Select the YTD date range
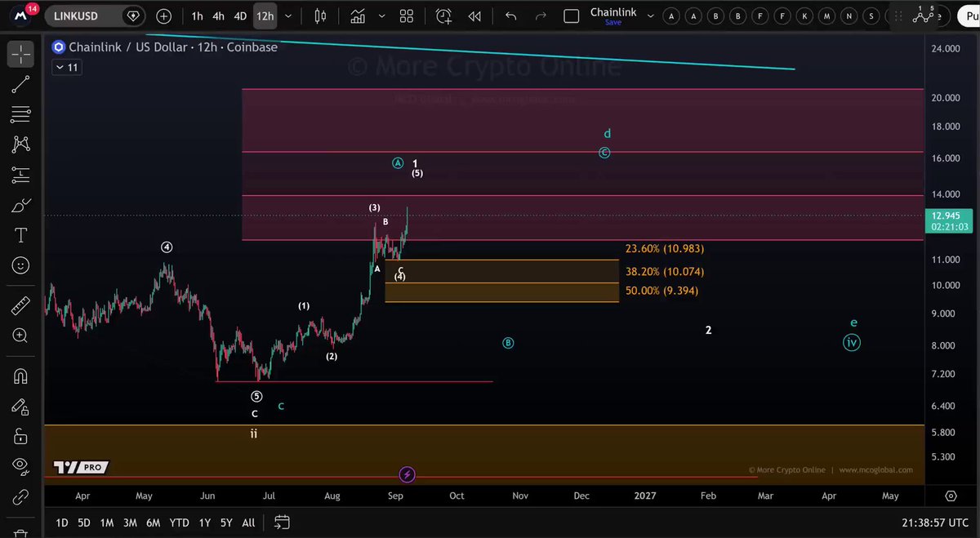Viewport: 980px width, 538px height. pyautogui.click(x=179, y=522)
